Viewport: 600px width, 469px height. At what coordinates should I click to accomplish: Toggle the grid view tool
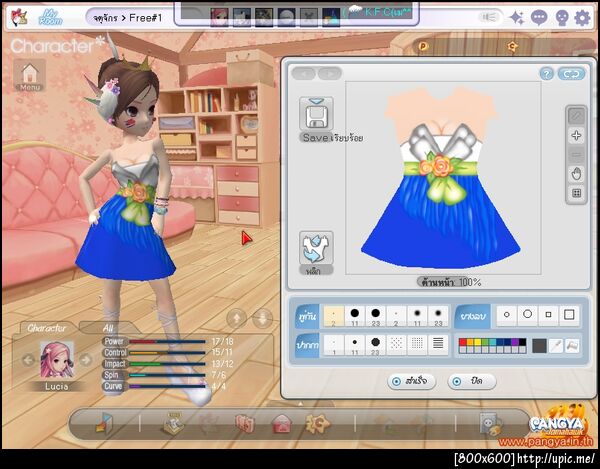coord(576,193)
